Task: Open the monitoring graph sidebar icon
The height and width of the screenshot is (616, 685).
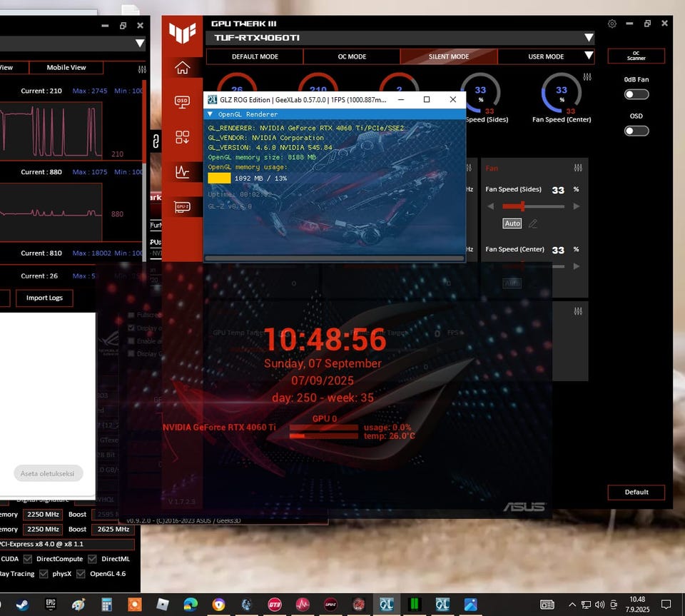Action: 182,171
